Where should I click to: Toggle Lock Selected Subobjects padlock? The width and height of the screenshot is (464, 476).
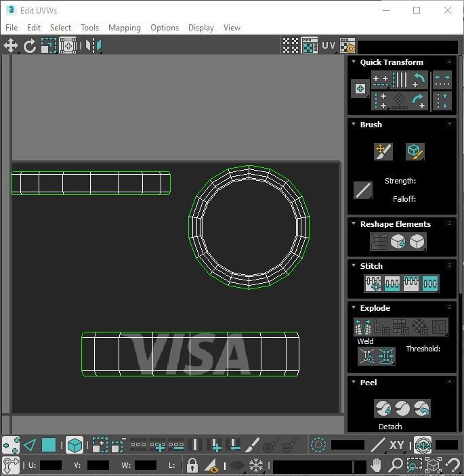[x=192, y=464]
